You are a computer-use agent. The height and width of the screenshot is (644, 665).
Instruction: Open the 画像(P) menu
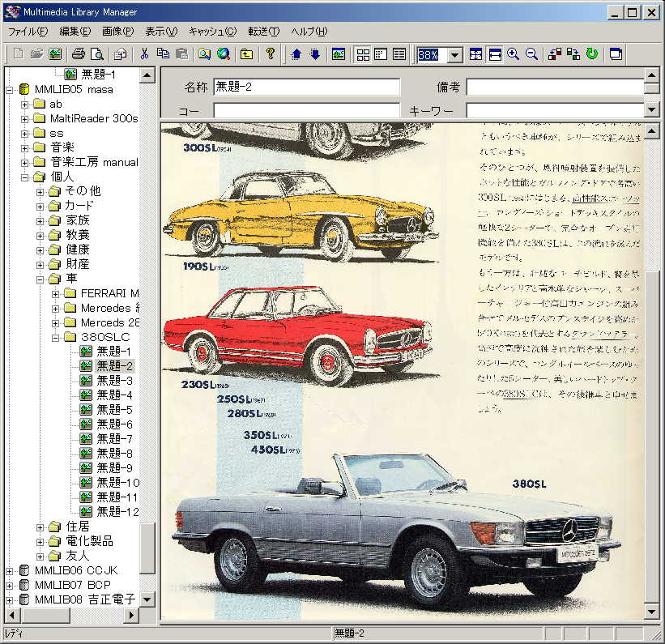pyautogui.click(x=118, y=32)
